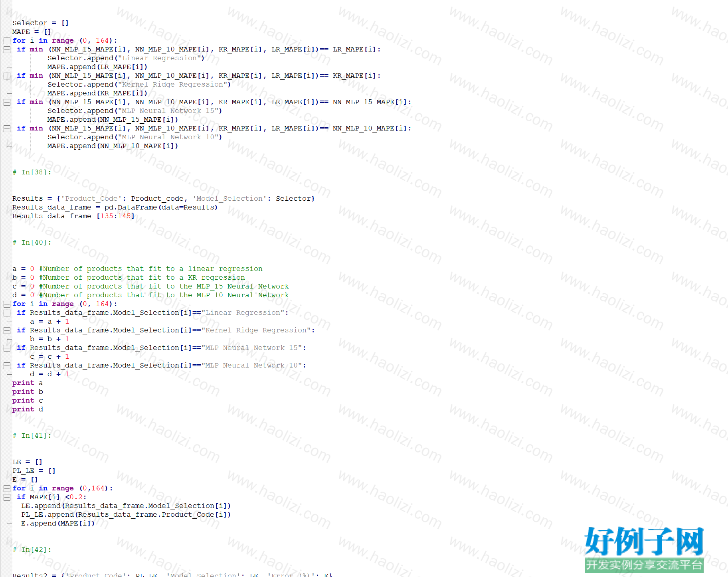Screen dimensions: 728x577
Task: Place cursor on Selector.append("MLP Neural Network 10")
Action: coord(135,137)
